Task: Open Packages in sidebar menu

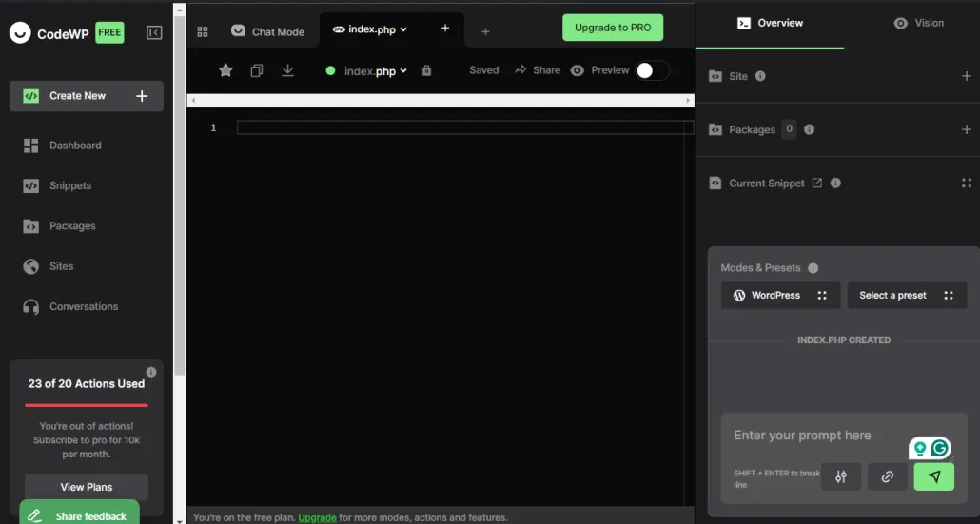Action: (59, 226)
